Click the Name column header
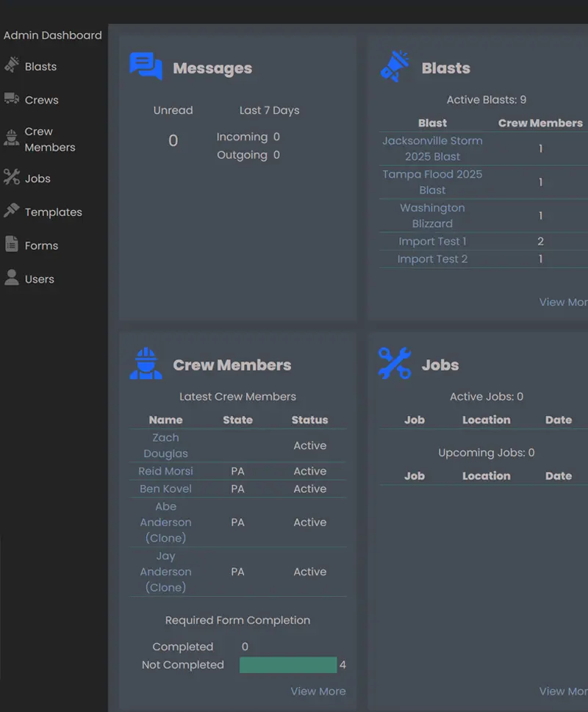The image size is (588, 712). point(165,420)
